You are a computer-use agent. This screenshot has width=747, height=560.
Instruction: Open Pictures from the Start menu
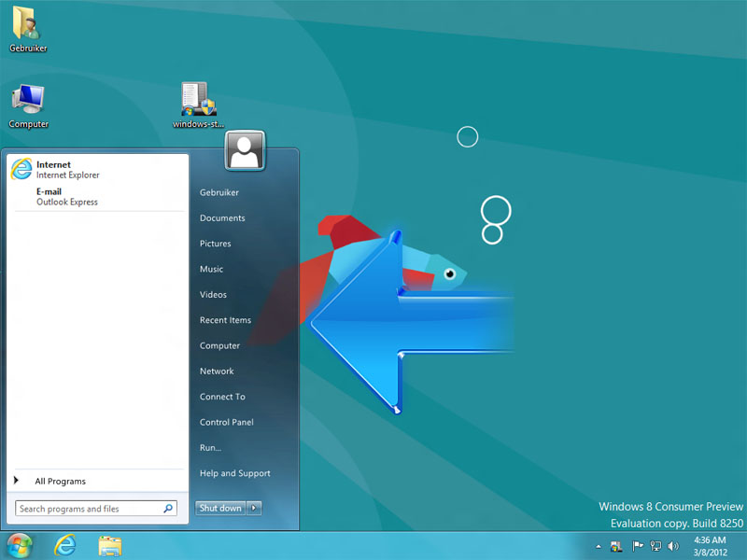pos(216,244)
